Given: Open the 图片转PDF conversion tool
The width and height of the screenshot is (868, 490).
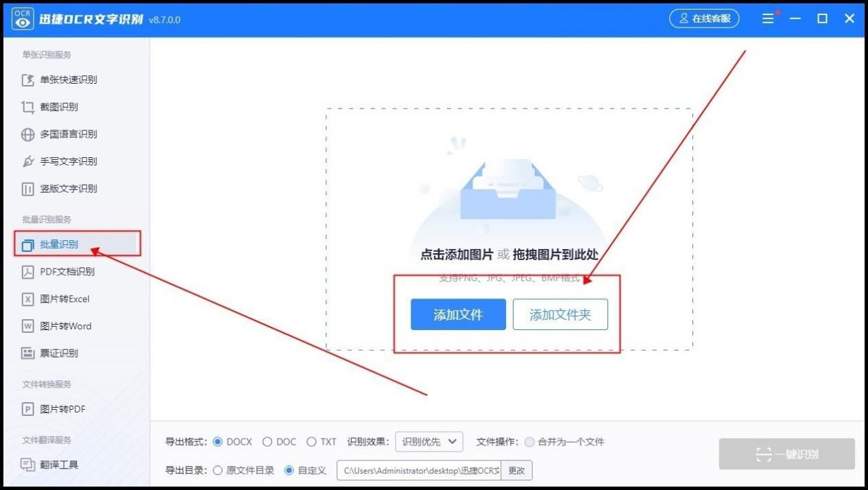Looking at the screenshot, I should 62,408.
